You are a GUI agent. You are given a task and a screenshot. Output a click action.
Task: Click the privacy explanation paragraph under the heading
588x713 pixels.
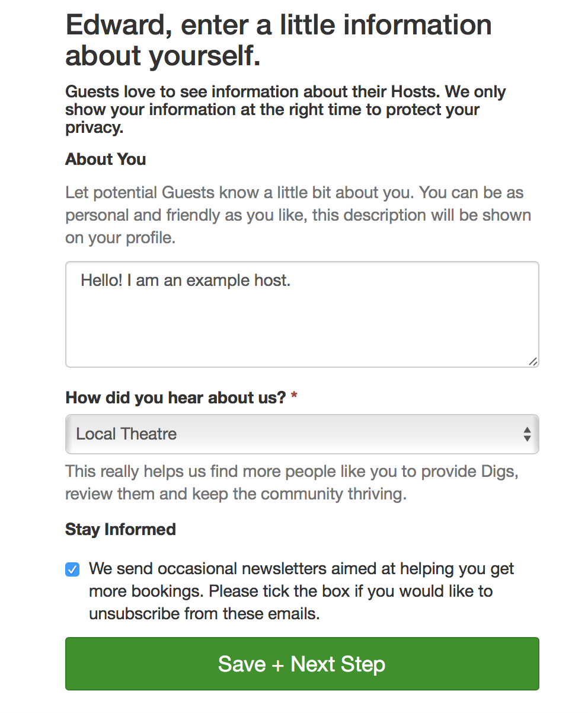[285, 109]
